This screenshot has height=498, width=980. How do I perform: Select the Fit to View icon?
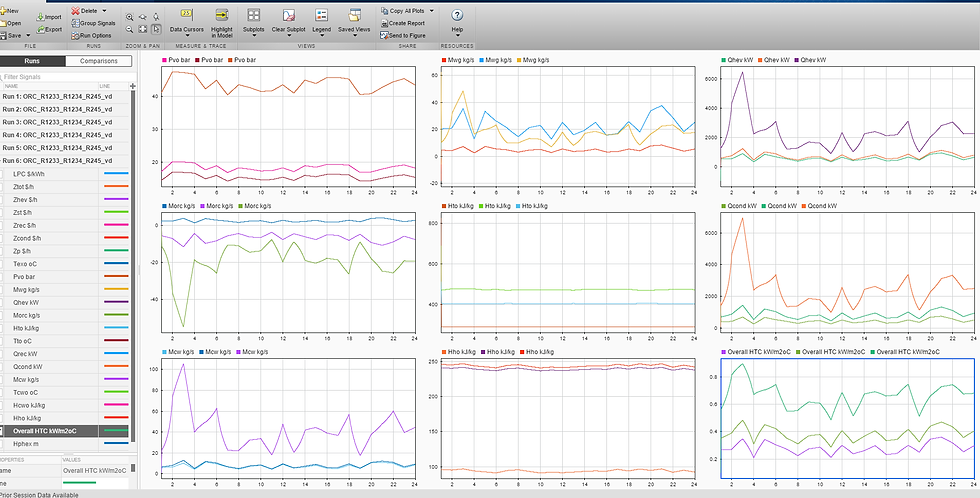pos(142,29)
